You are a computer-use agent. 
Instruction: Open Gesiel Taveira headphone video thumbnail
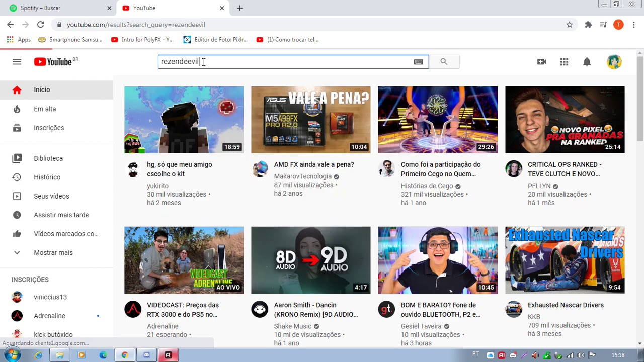438,260
